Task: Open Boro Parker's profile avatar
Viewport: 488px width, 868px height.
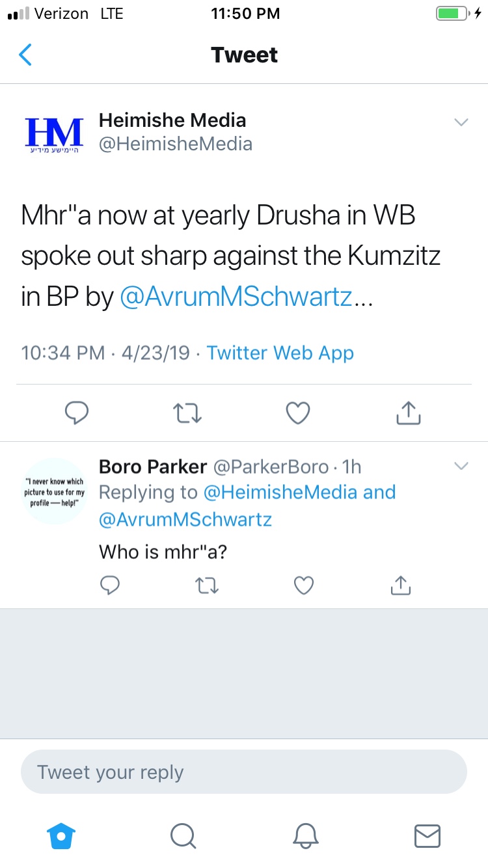Action: [54, 492]
